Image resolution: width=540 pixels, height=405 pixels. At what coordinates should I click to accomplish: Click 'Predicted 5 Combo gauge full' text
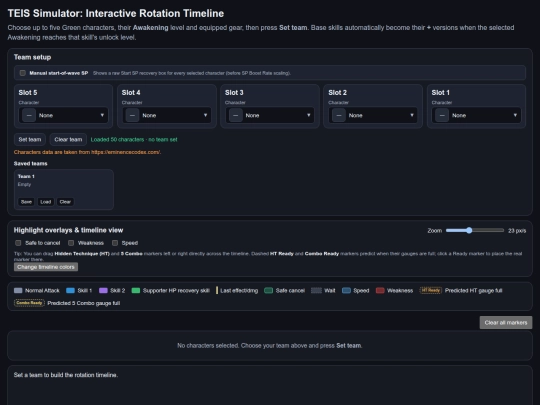pyautogui.click(x=84, y=303)
